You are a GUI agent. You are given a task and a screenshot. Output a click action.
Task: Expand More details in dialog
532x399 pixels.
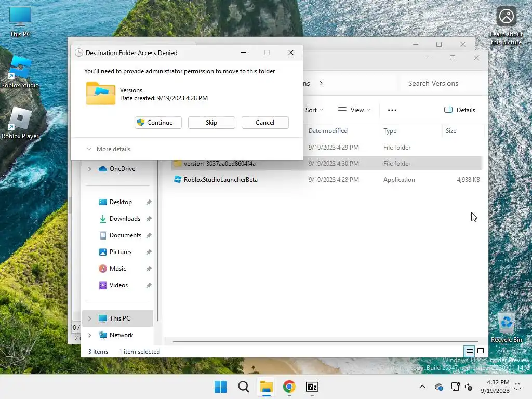pos(108,149)
